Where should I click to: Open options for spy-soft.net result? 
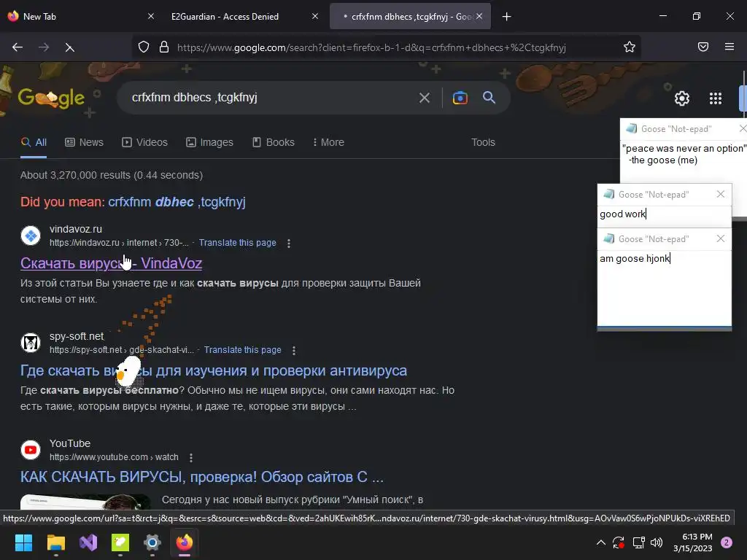[x=294, y=351]
